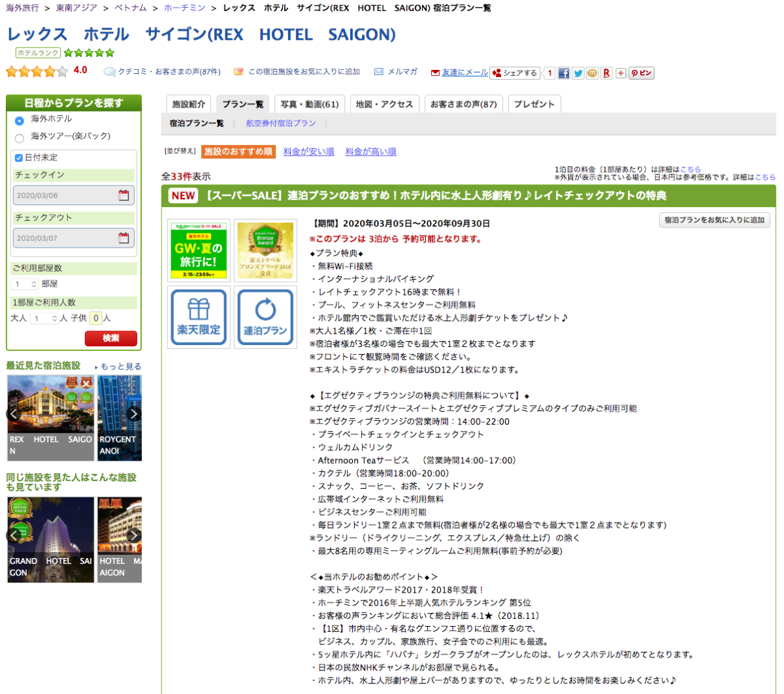The image size is (784, 694).
Task: Select the 海外ホテル radio option
Action: coord(19,120)
